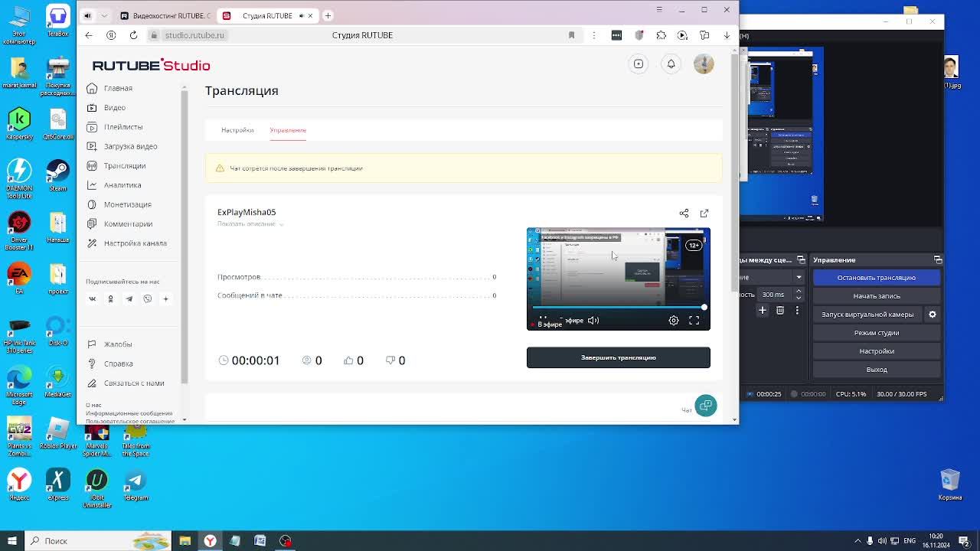Open the VK social link icon
This screenshot has height=551, width=980.
click(x=92, y=299)
